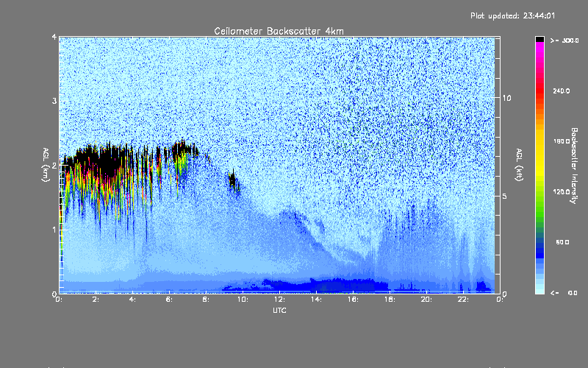The image size is (588, 368).
Task: Click the "120.0" colorbar value
Action: point(562,191)
